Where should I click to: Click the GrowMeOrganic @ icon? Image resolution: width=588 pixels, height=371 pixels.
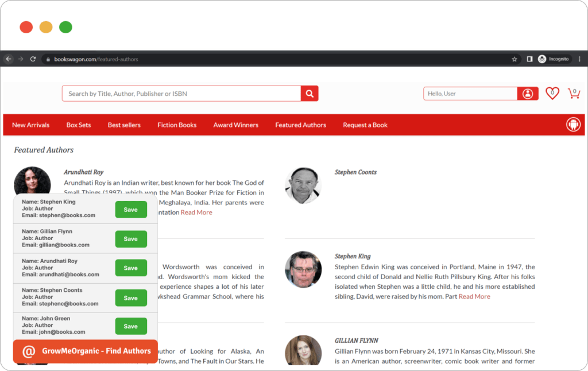(29, 351)
